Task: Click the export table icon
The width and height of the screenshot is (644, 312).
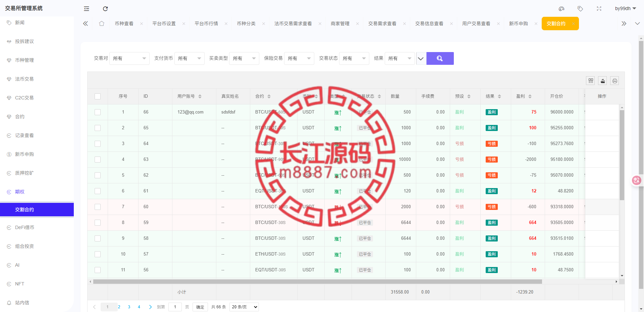Action: click(x=603, y=81)
